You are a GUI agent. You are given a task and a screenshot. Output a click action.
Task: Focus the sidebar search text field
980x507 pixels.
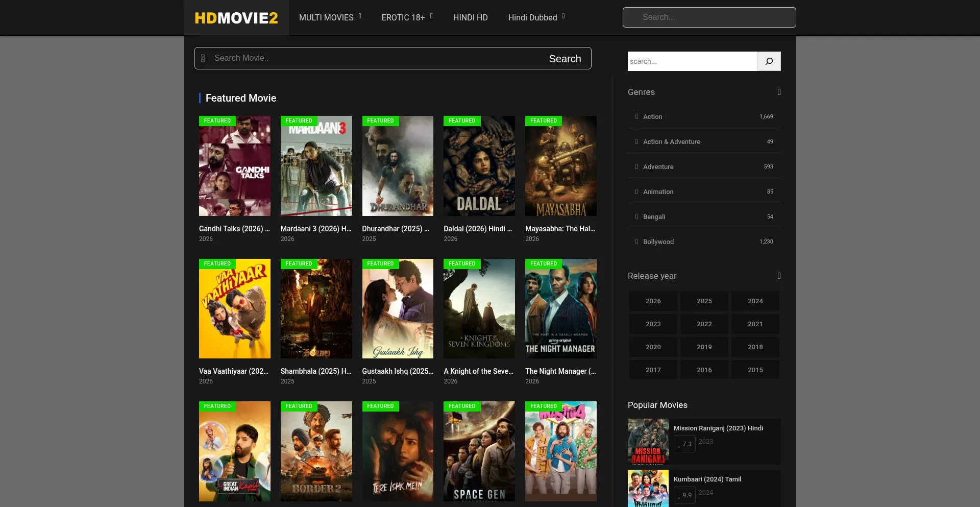click(x=693, y=61)
